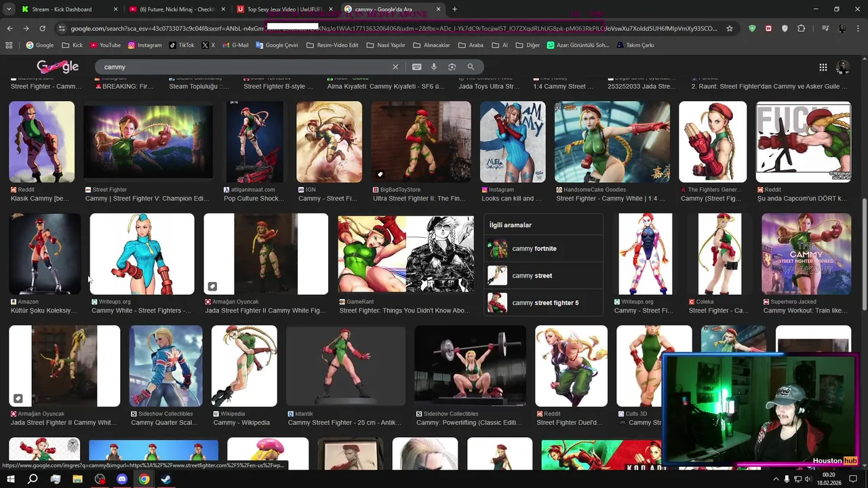
Task: Switch to the Future, Nicki Minaj YouTube tab
Action: [x=176, y=9]
